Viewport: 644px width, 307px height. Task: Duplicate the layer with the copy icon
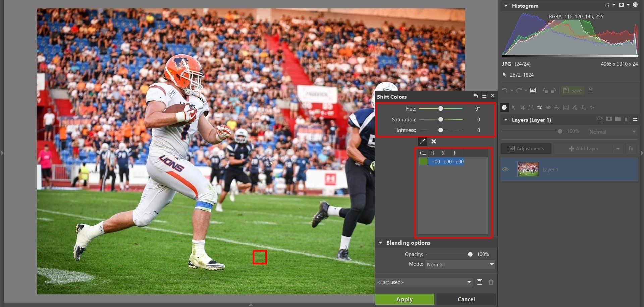coord(600,119)
